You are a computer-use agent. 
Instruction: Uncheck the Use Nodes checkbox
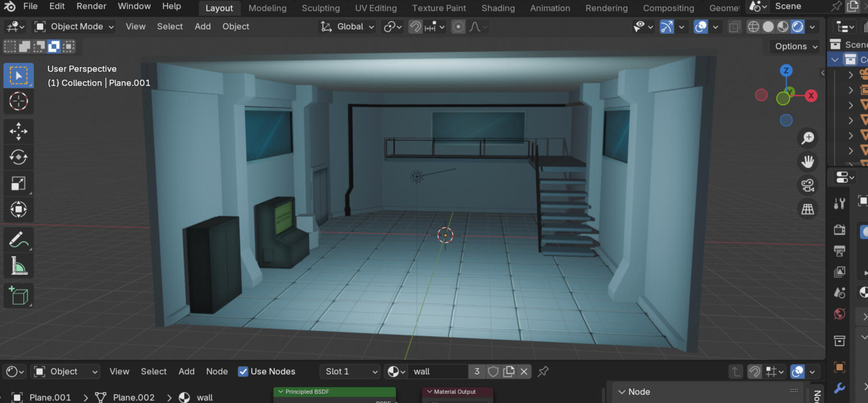tap(243, 372)
